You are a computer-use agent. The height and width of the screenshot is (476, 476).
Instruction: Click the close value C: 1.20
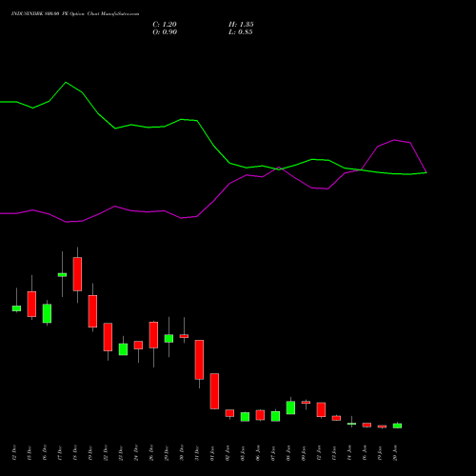tap(165, 25)
